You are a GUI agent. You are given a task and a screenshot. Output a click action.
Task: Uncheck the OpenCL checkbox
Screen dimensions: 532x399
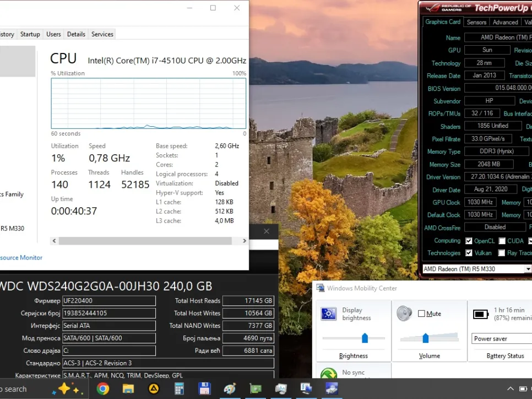(469, 241)
